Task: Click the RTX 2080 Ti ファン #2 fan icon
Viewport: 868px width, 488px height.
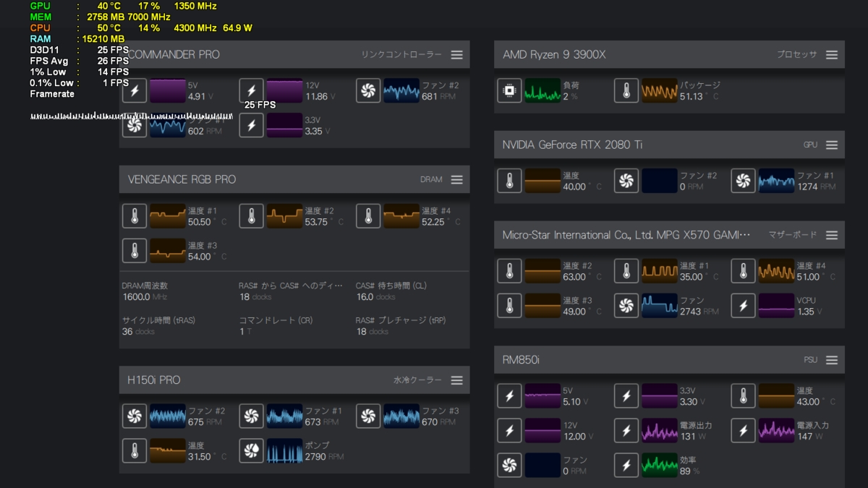Action: (627, 181)
